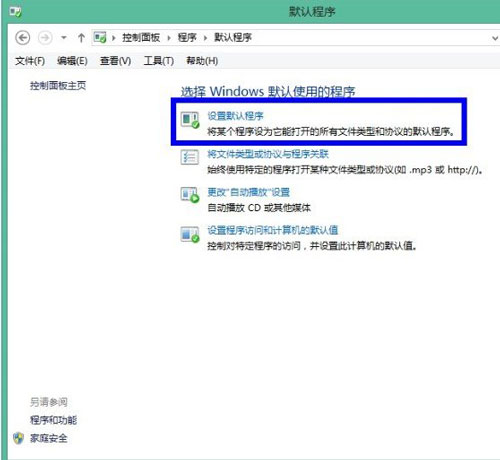Click the shield icon beside 家庭安全
The image size is (500, 460).
tap(19, 438)
